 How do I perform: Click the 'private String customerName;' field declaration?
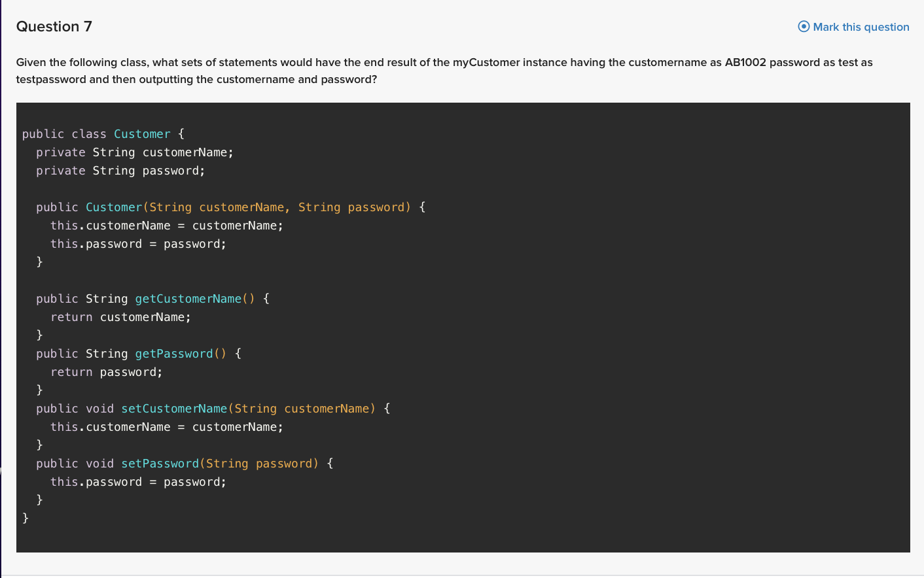pyautogui.click(x=135, y=152)
